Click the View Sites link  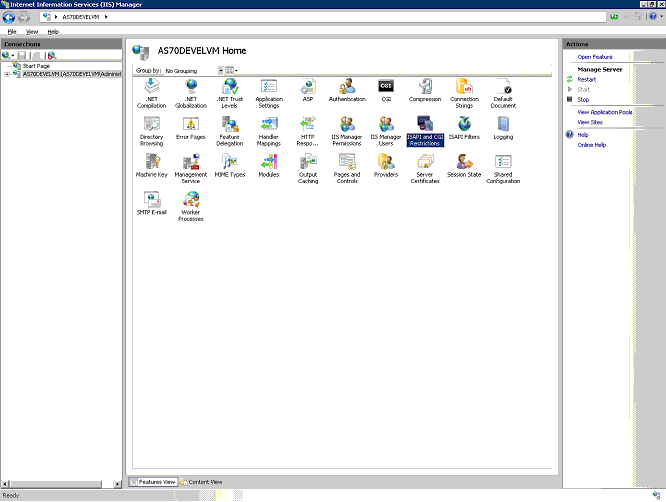pyautogui.click(x=590, y=122)
